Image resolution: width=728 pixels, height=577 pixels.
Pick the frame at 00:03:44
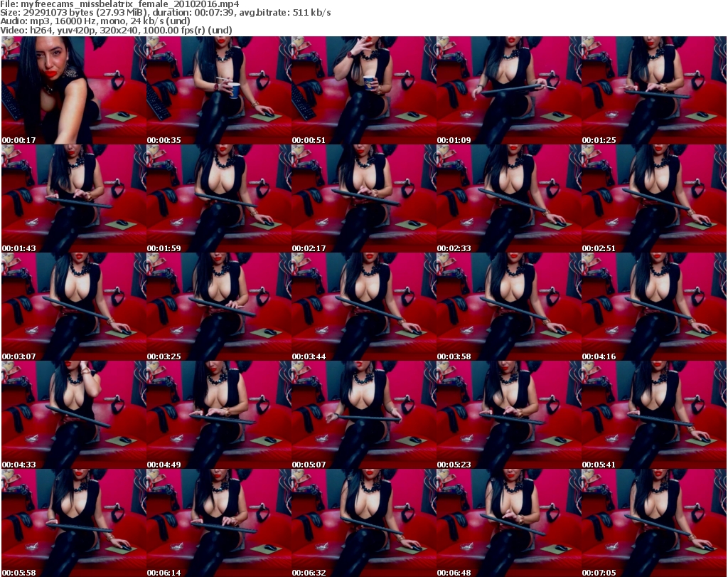[x=363, y=307]
